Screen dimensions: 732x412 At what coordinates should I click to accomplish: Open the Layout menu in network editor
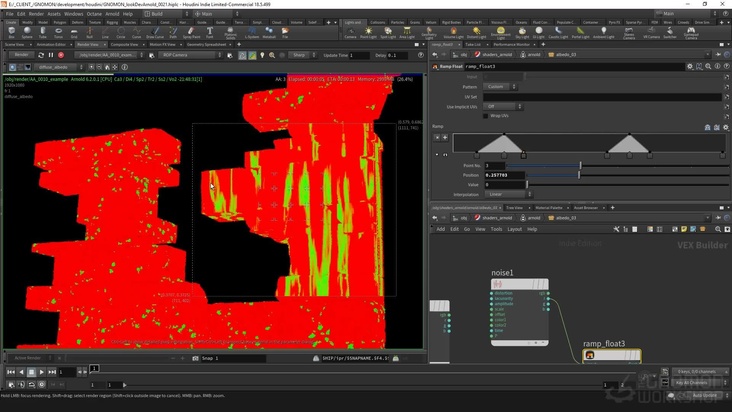click(514, 229)
